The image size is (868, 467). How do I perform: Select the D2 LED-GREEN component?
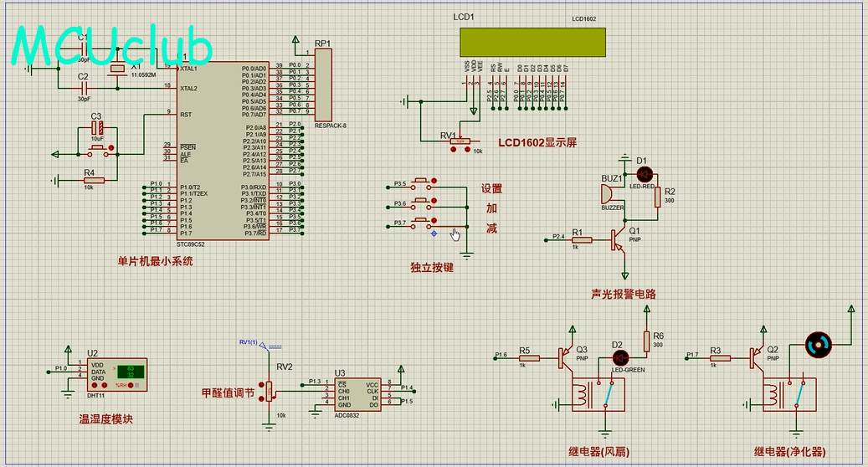point(620,357)
